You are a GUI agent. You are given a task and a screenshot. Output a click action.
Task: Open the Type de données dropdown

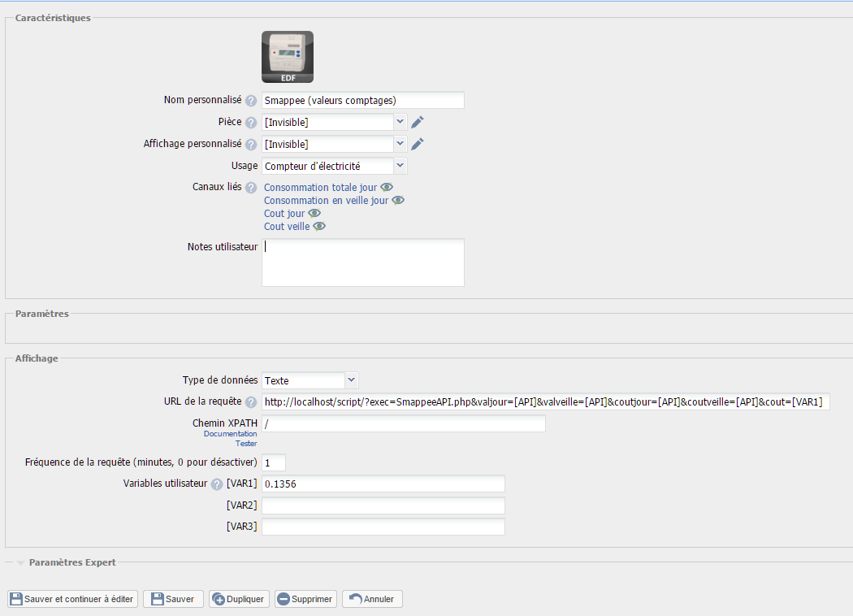310,380
